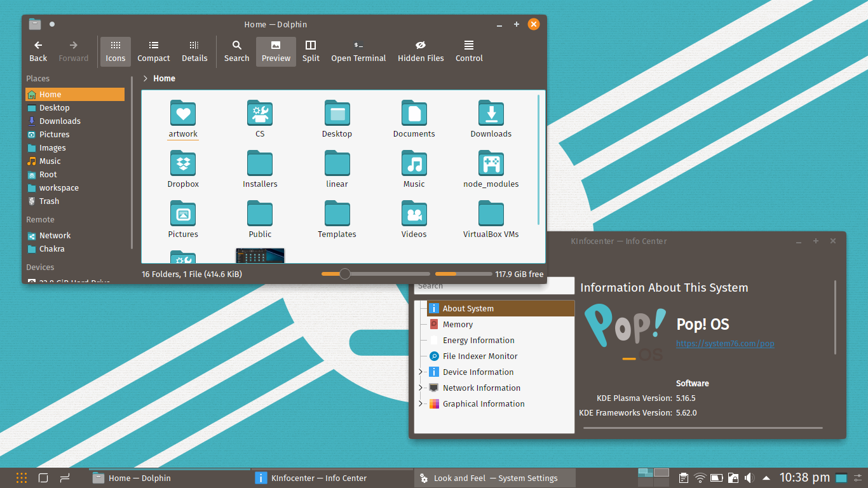Click status text 16 Folders, 1 File
This screenshot has width=868, height=488.
point(192,274)
